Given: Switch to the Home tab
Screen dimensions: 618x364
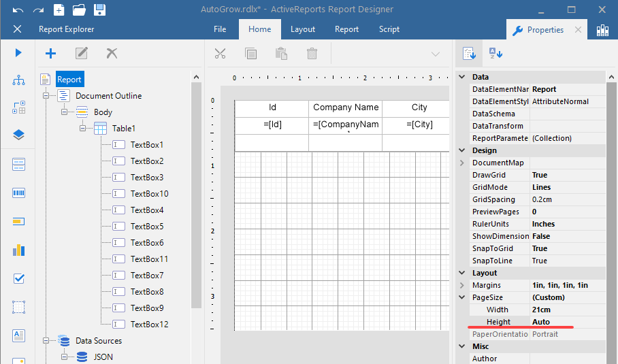Looking at the screenshot, I should click(260, 29).
